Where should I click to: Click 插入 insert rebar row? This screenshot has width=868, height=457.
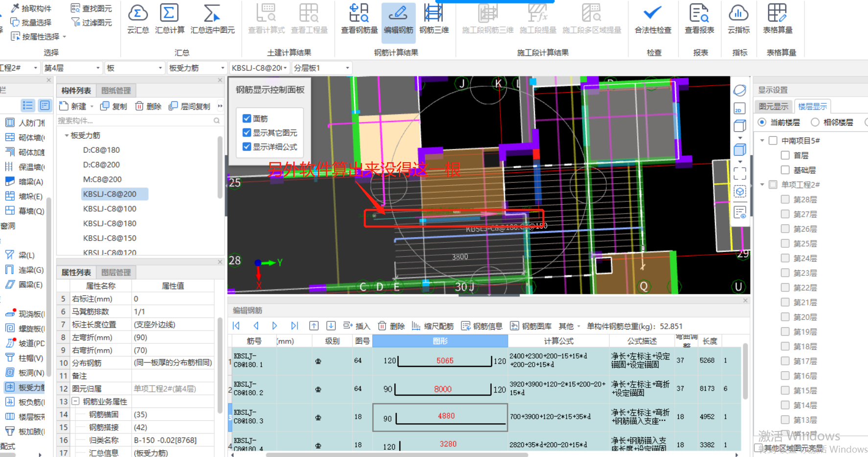[x=357, y=326]
